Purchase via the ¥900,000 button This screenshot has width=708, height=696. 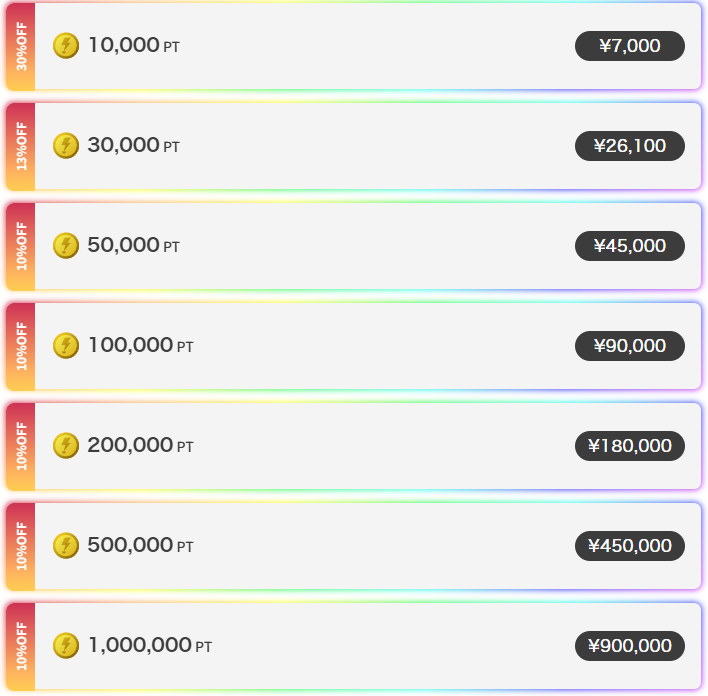click(629, 646)
